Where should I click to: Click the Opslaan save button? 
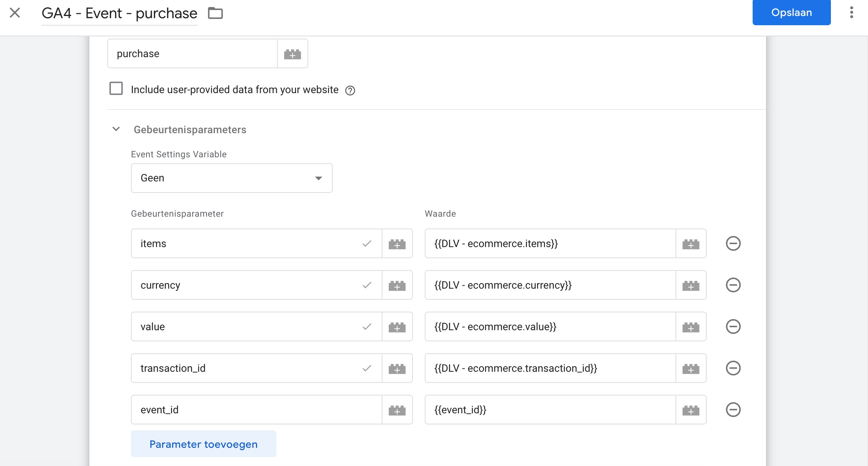[792, 12]
